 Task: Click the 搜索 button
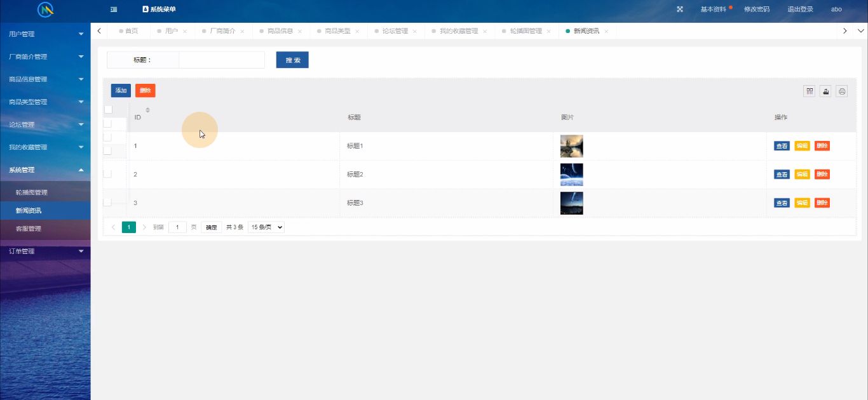[x=292, y=60]
